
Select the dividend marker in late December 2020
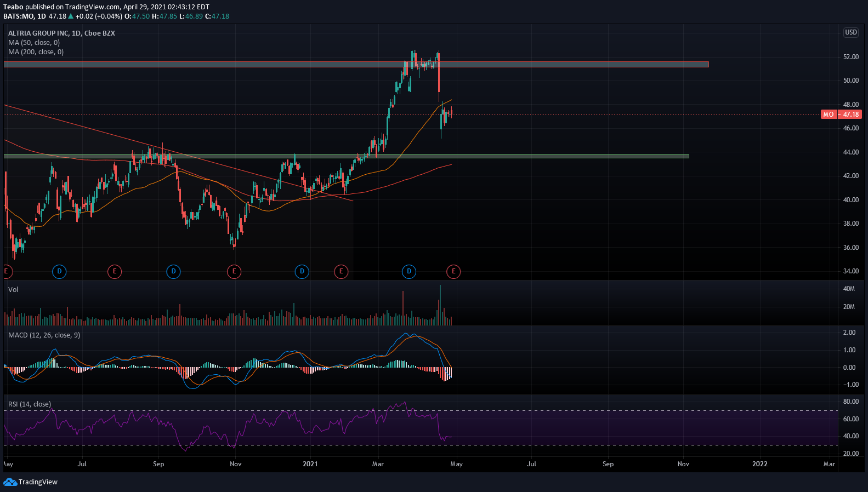point(302,271)
